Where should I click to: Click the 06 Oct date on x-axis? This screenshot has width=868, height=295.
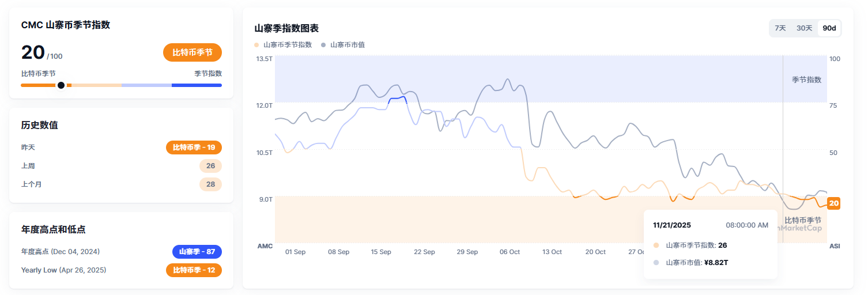click(x=510, y=252)
